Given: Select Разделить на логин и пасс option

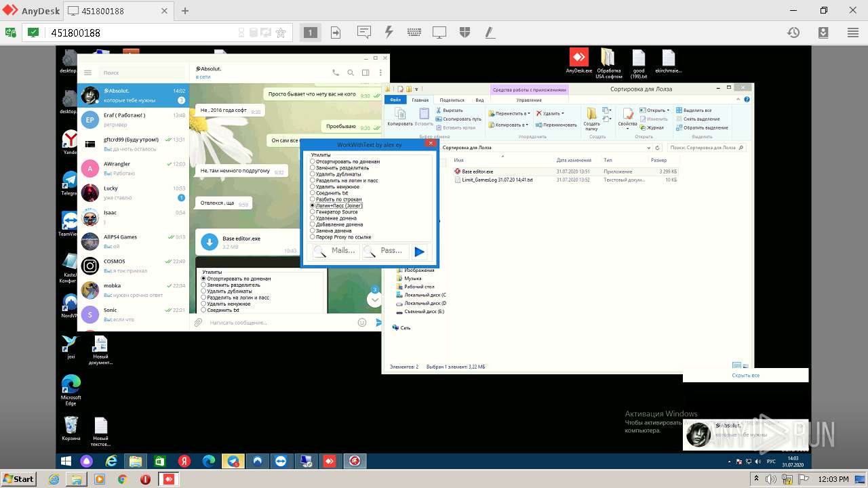Looking at the screenshot, I should tap(344, 180).
